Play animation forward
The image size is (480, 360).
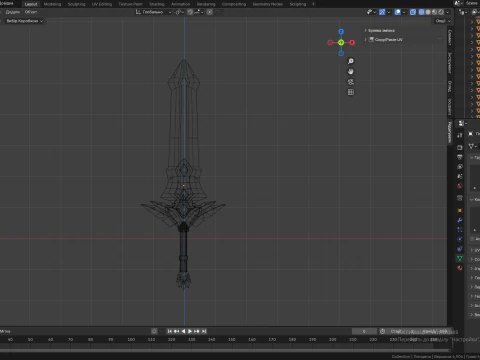click(x=190, y=331)
